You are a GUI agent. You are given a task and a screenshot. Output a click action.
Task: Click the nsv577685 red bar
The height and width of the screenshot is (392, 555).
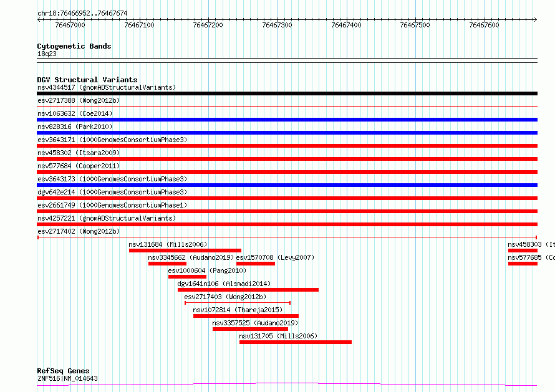[523, 264]
